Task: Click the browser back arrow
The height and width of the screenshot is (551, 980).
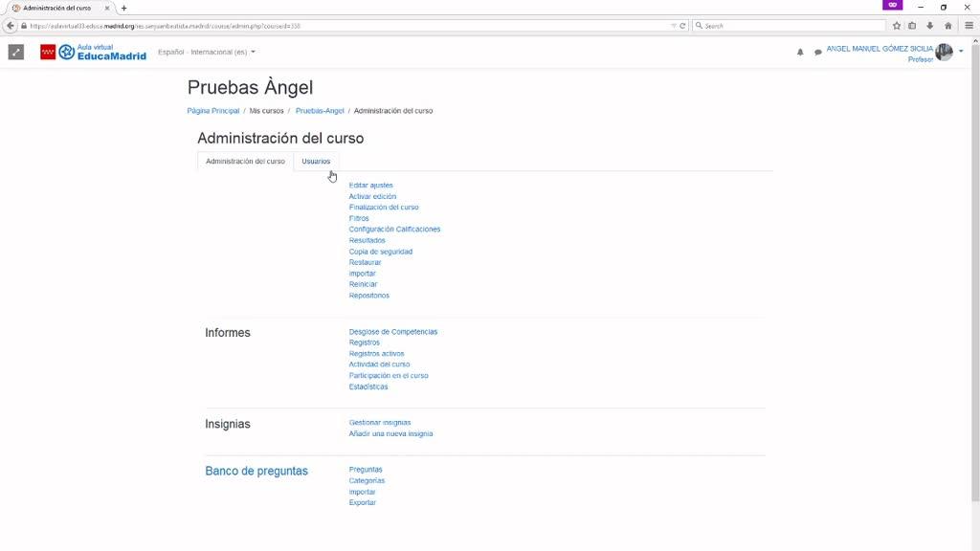Action: (x=11, y=26)
